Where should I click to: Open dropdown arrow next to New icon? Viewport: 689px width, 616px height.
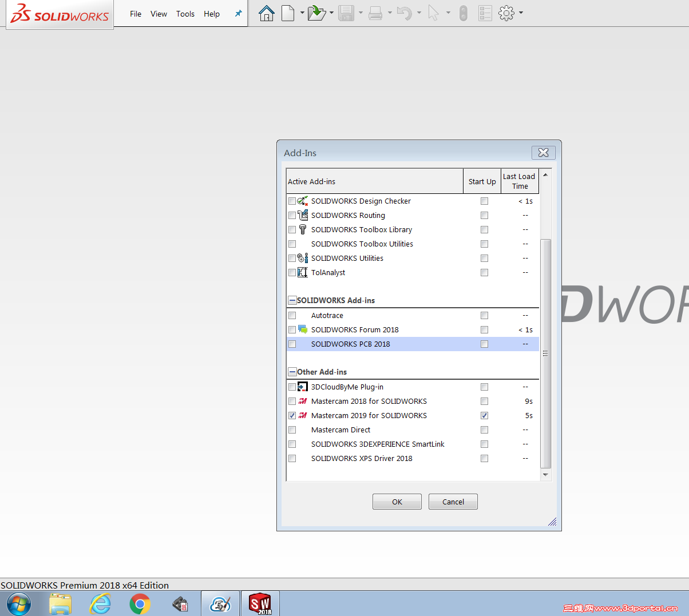click(302, 13)
